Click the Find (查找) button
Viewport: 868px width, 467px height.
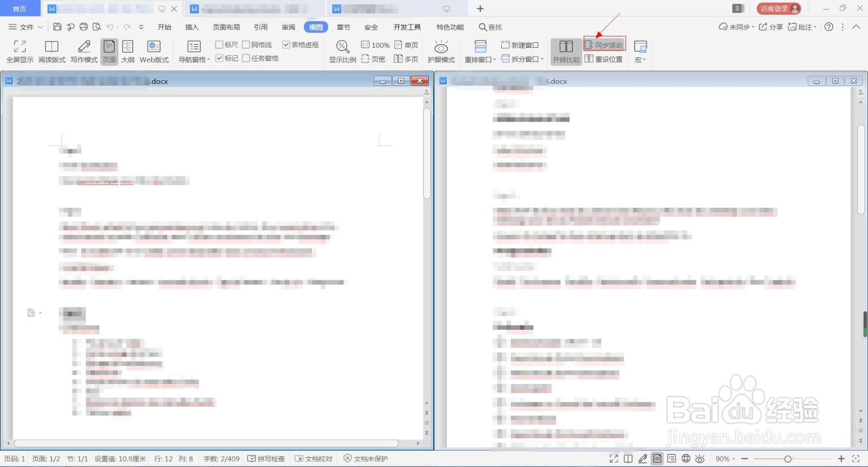click(x=490, y=27)
